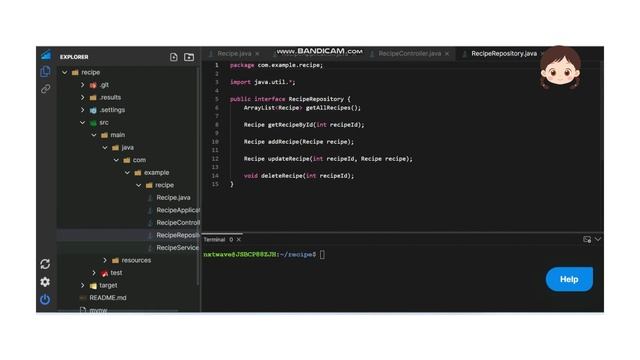Open Recipe.java in the file tree

(173, 198)
